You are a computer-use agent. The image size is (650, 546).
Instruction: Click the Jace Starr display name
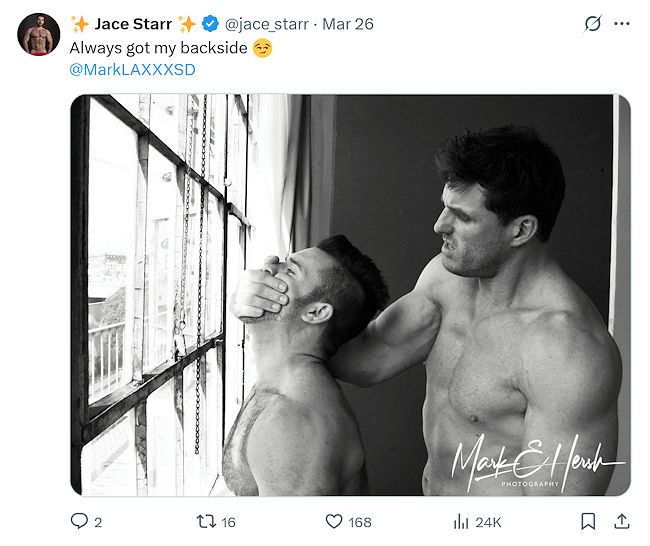(133, 24)
